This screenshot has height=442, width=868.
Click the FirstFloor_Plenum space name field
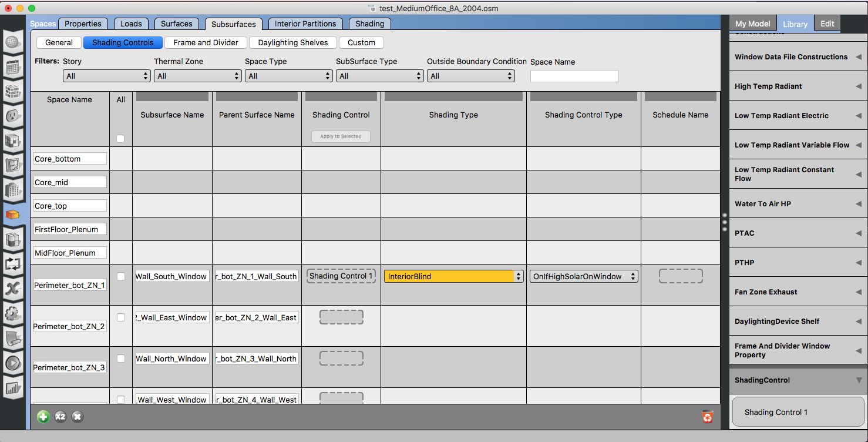point(70,229)
